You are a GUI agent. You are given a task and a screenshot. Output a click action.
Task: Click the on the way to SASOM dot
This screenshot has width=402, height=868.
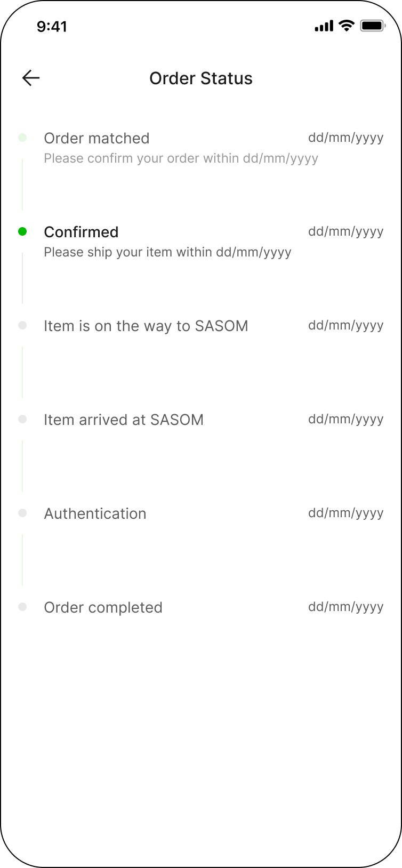point(22,325)
